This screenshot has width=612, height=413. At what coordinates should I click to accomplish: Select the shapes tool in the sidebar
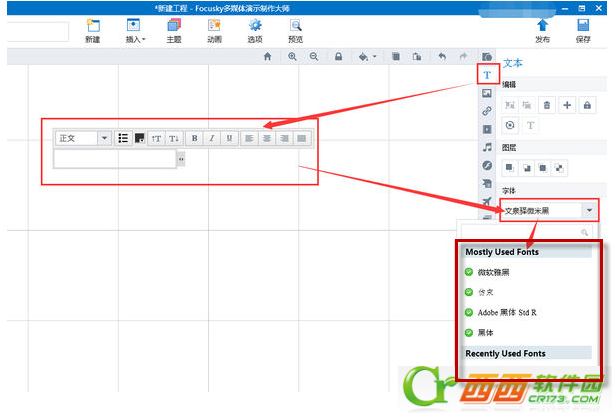[x=487, y=57]
